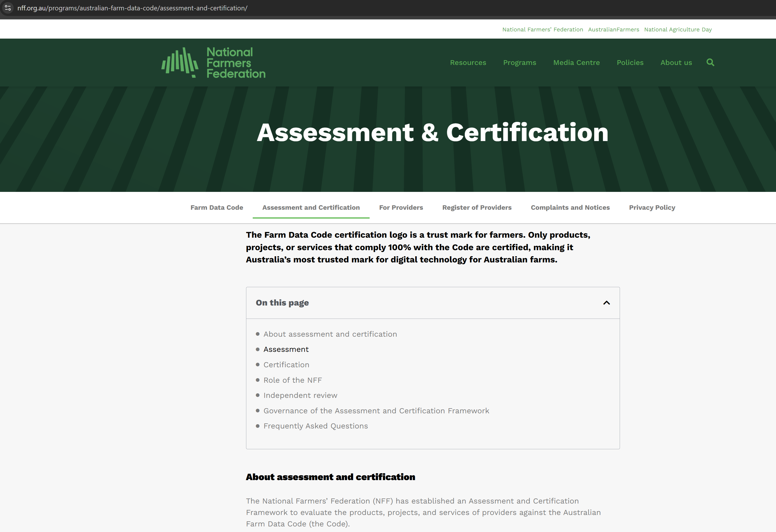
Task: Open the Programs menu
Action: [x=520, y=63]
